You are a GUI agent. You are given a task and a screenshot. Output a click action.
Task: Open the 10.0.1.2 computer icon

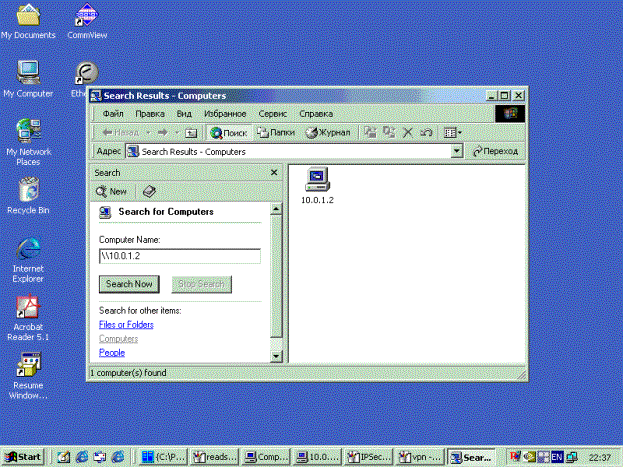(316, 180)
